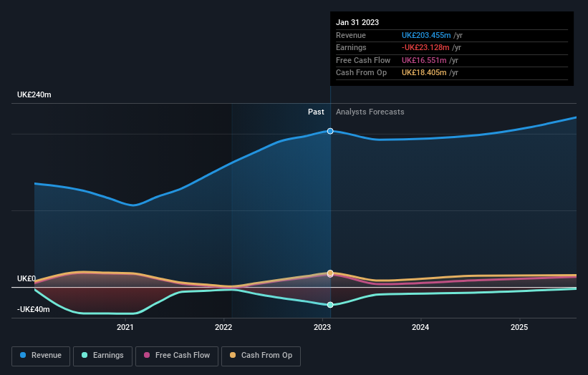Select the Earnings data point marker on teal line
Screen dimensions: 588x375
pos(330,305)
